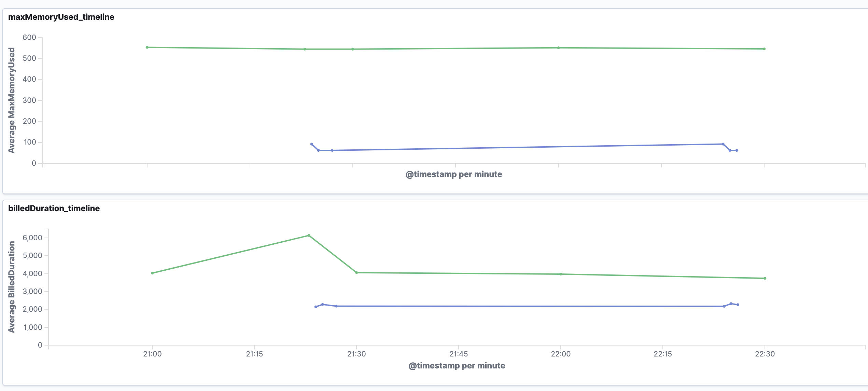The height and width of the screenshot is (391, 868).
Task: Select the green billed duration point at 21:00
Action: pyautogui.click(x=152, y=273)
